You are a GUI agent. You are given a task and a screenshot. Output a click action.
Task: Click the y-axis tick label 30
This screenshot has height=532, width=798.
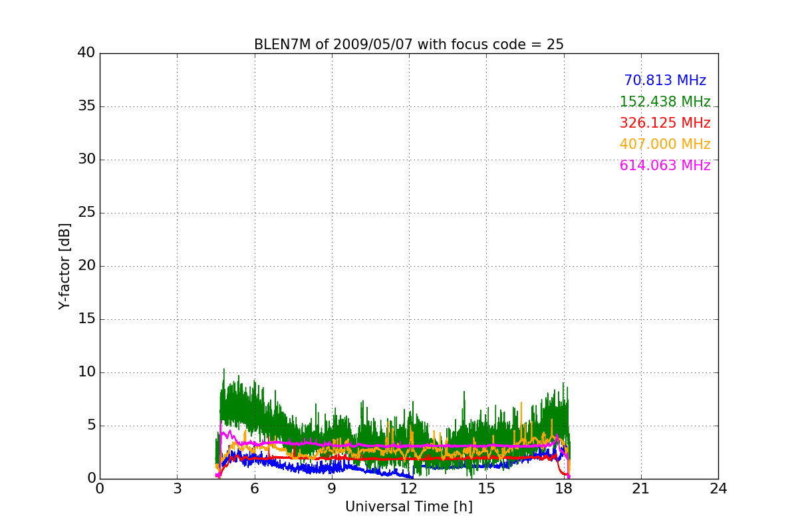pos(86,160)
